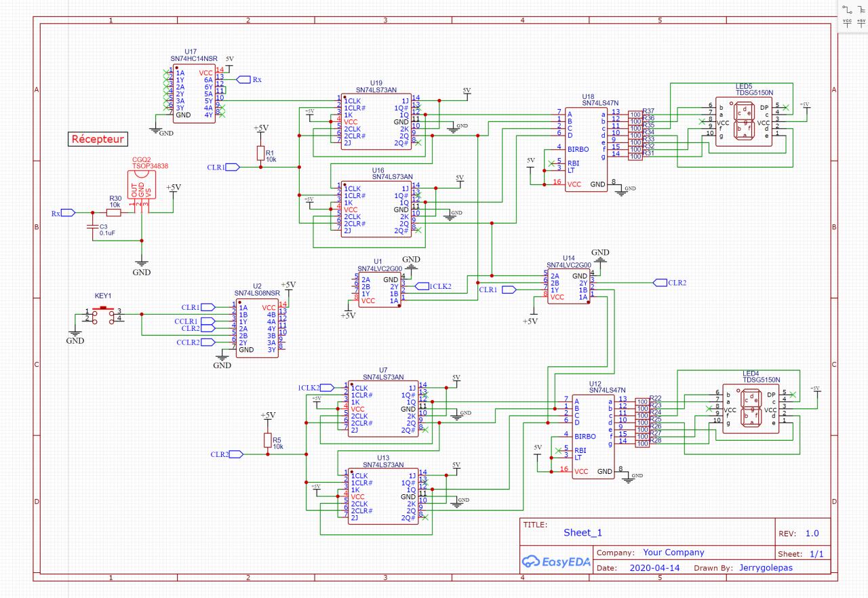Screen dimensions: 868x598
Task: Click the EasyEDA logo in title block
Action: [556, 561]
